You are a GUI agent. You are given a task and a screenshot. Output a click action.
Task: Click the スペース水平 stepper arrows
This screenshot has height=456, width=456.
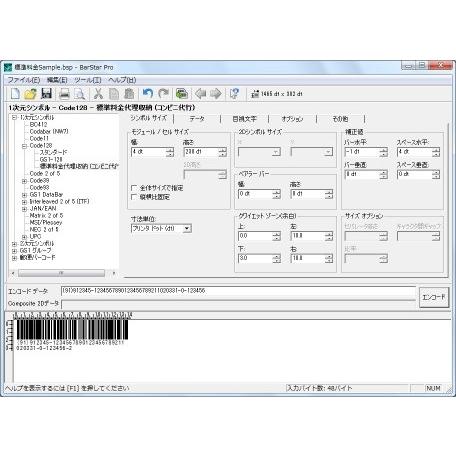(436, 152)
